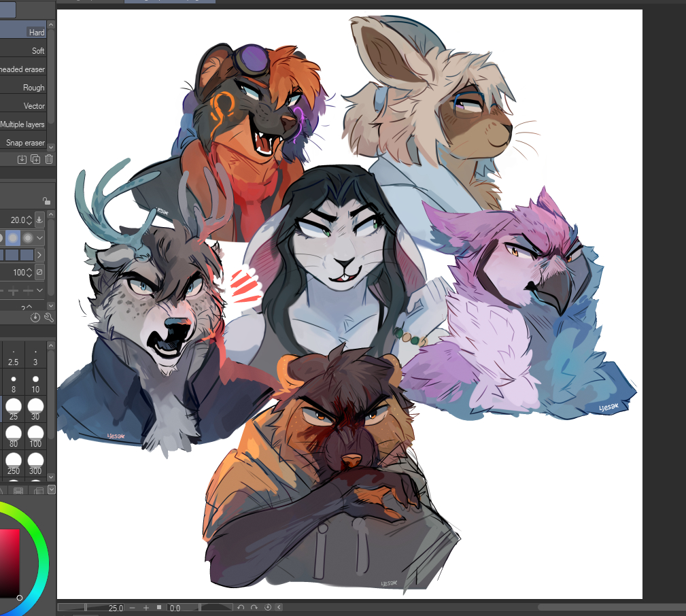Toggle the brush size dynamics button
Screen dimensions: 686x616
click(x=39, y=220)
